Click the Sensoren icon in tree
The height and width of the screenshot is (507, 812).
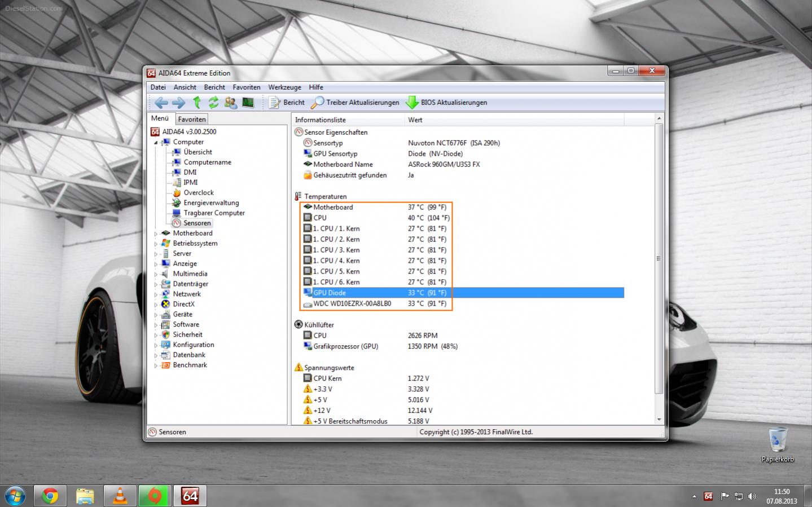tap(177, 223)
